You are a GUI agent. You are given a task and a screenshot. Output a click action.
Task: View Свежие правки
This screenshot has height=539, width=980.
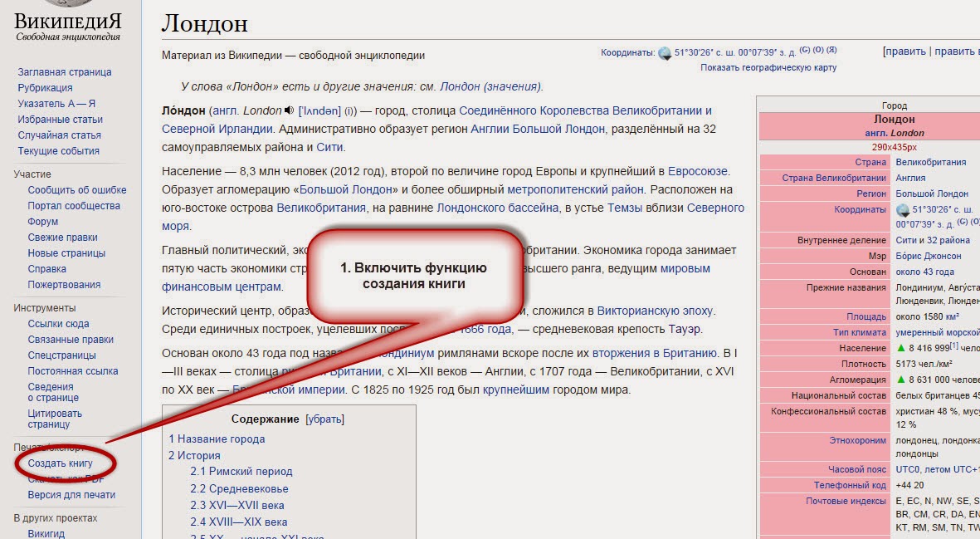click(62, 237)
